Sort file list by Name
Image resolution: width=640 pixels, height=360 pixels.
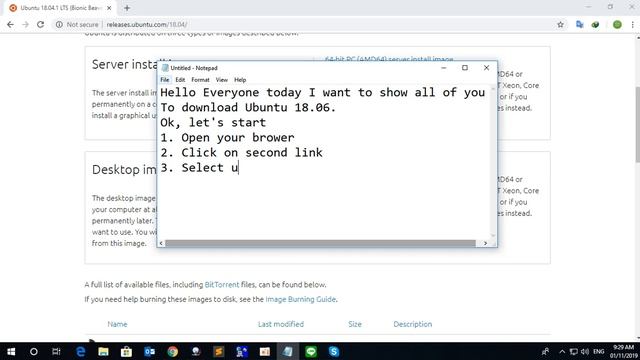click(x=117, y=324)
